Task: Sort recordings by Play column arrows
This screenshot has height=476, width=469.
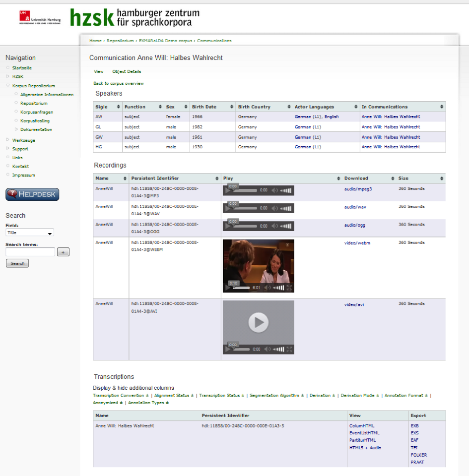Action: [x=338, y=178]
